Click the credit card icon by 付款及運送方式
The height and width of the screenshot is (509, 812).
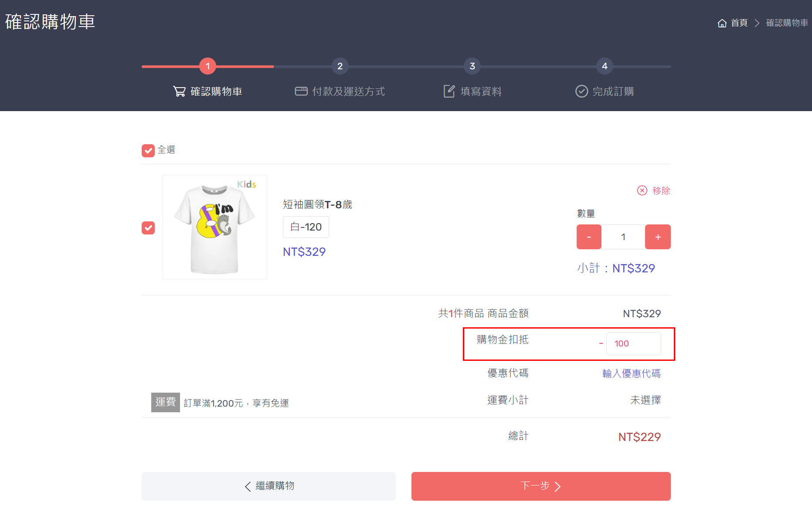301,91
